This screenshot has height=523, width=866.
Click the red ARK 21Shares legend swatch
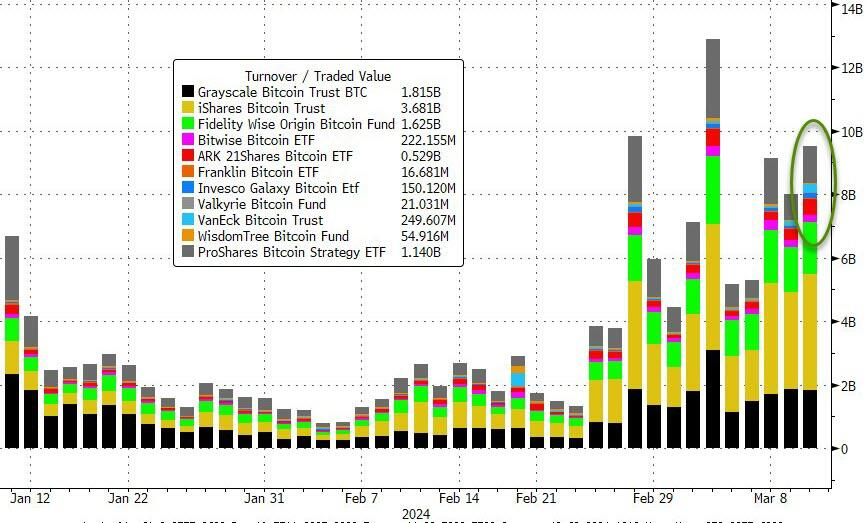(188, 156)
